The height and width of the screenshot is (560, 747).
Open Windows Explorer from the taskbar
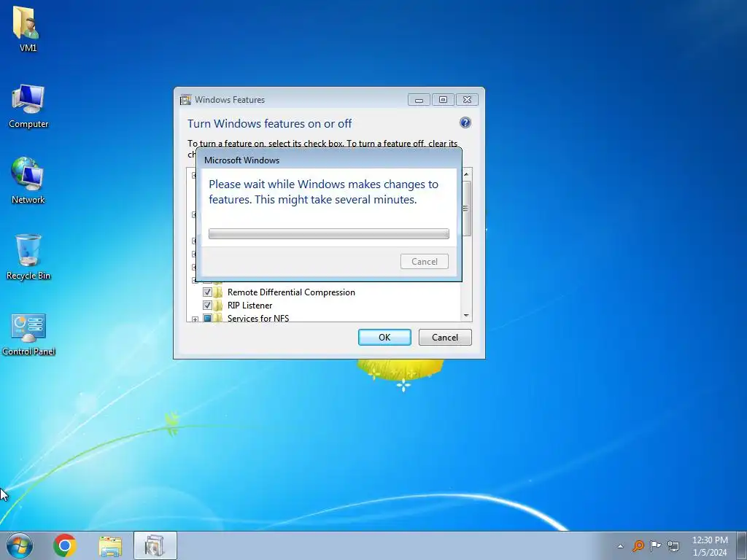(x=110, y=546)
